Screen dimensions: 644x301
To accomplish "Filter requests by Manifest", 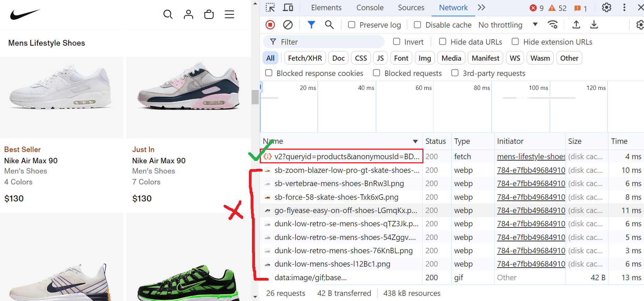I will [485, 58].
